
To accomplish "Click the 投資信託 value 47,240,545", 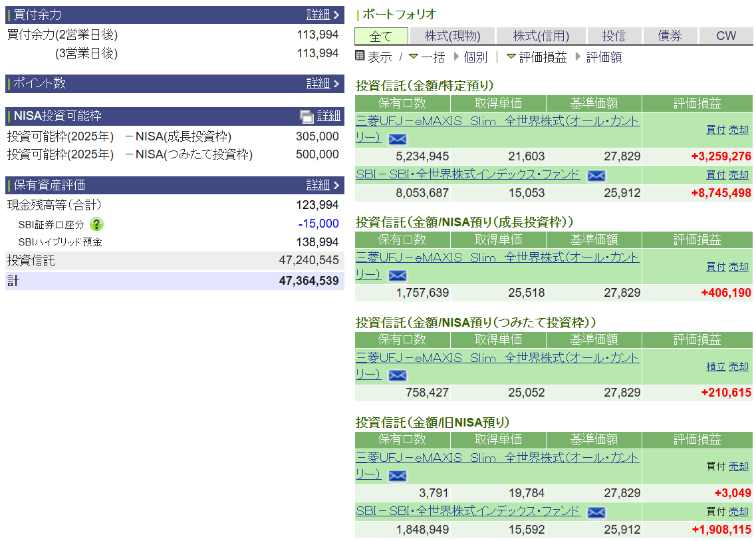I will click(x=309, y=261).
